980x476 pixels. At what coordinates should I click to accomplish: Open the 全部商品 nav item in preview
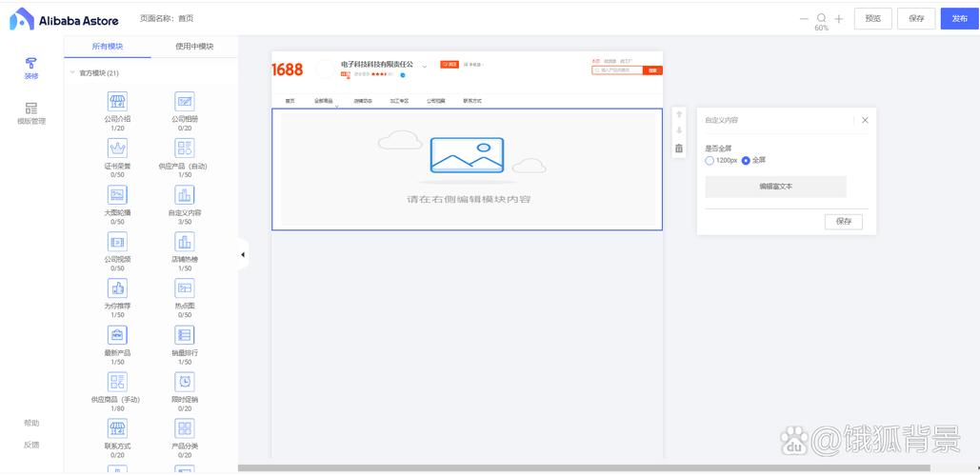click(x=324, y=101)
